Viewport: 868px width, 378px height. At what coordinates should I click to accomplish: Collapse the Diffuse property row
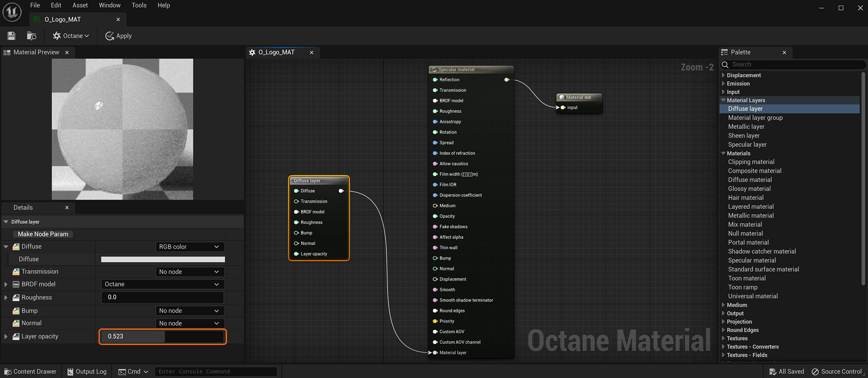pyautogui.click(x=6, y=246)
